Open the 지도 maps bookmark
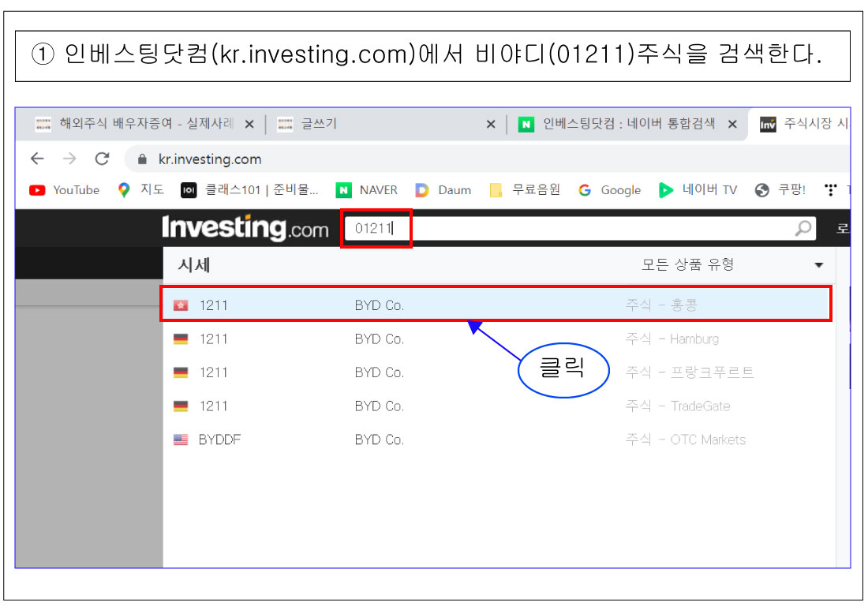The image size is (868, 606). [141, 190]
